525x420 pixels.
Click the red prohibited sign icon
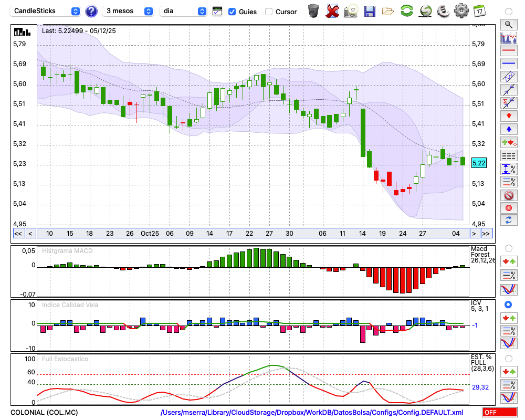(509, 195)
